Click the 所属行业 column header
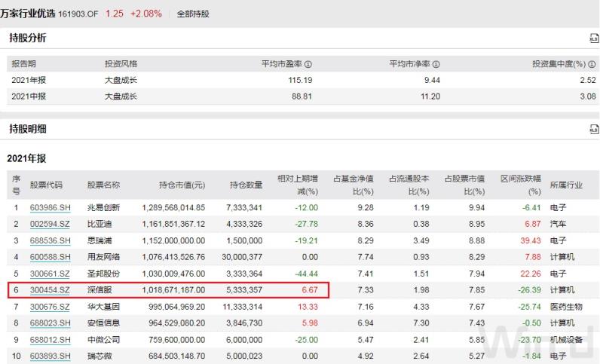The image size is (600, 364). click(566, 185)
